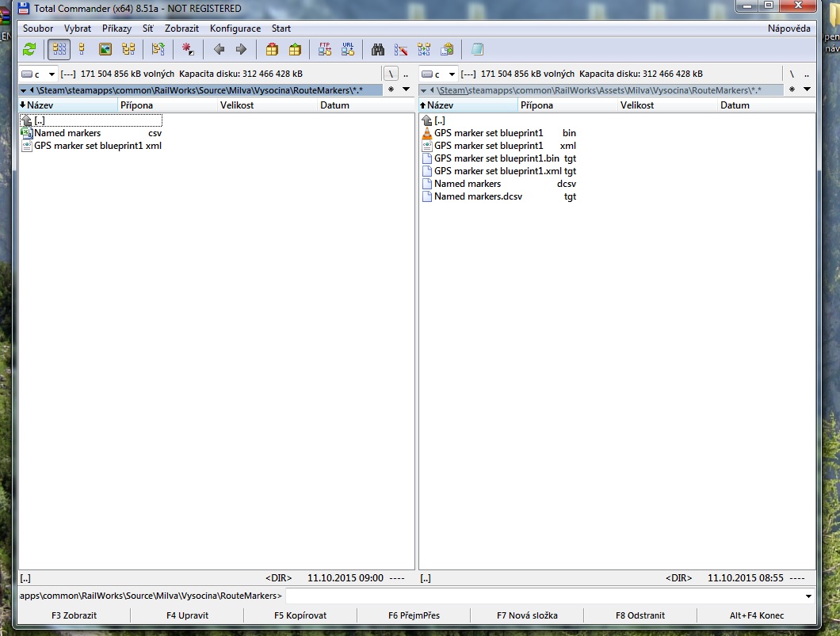Click the Reread source (refresh) toolbar icon
Screen dimensions: 840x636
click(29, 50)
